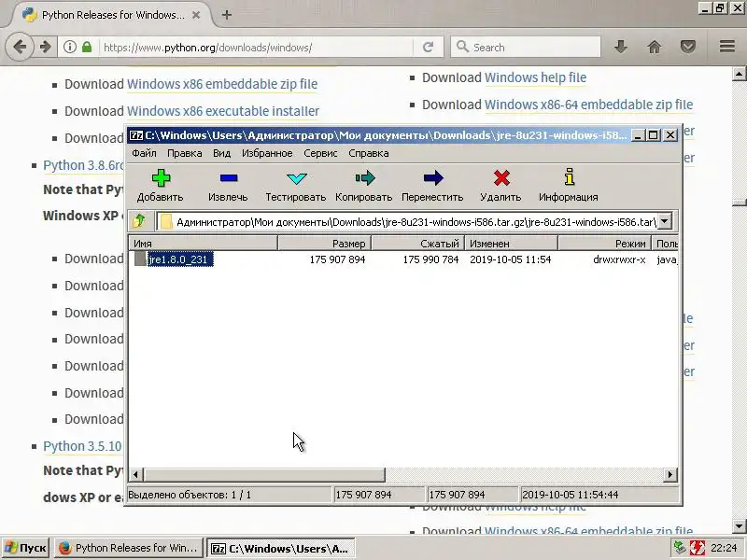Open Windows help file link at top
Viewport: 747px width, 560px height.
(x=535, y=77)
